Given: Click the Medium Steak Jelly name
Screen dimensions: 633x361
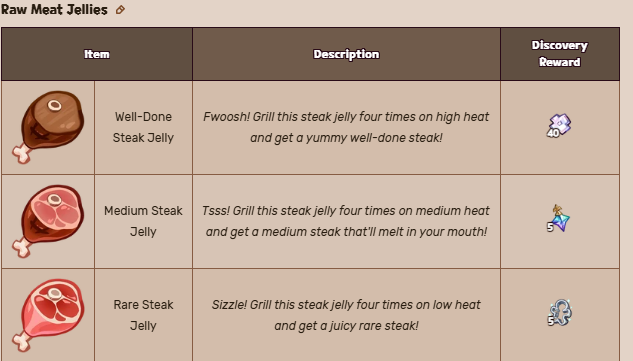Looking at the screenshot, I should [x=143, y=221].
